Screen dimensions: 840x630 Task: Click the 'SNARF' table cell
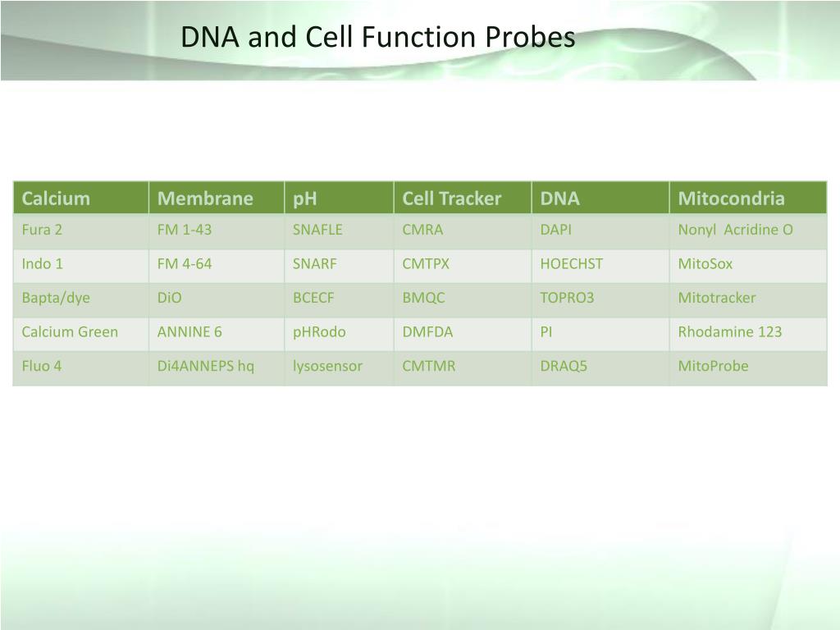pyautogui.click(x=339, y=266)
